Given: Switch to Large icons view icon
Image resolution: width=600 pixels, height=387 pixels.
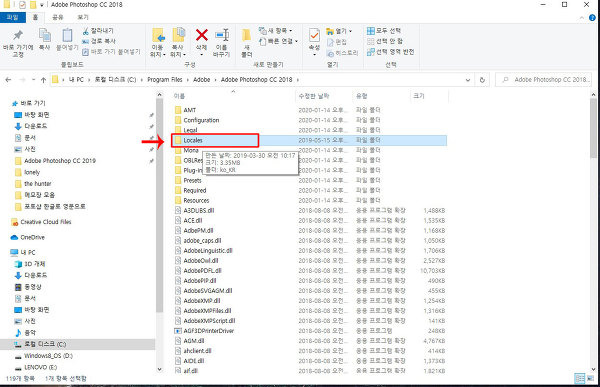Looking at the screenshot, I should click(590, 379).
